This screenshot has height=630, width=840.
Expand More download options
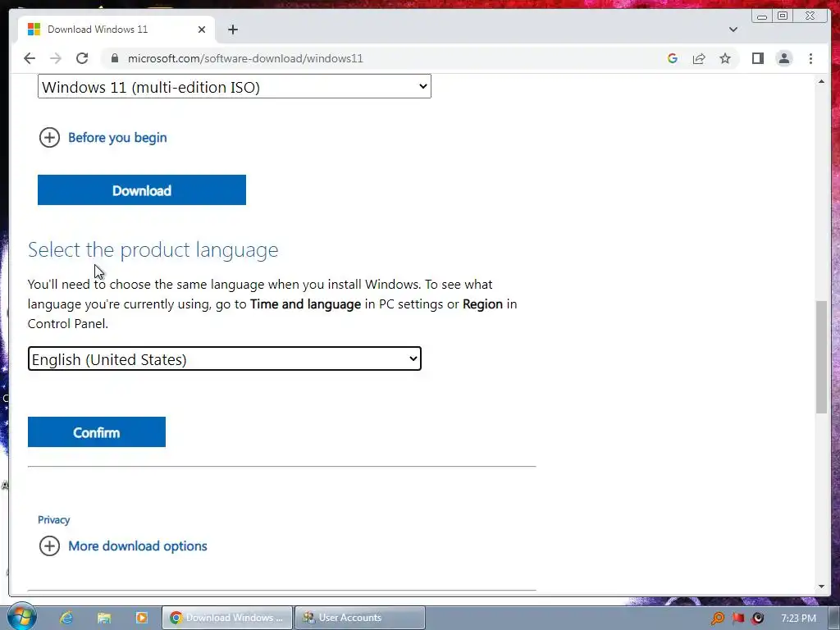click(x=123, y=546)
